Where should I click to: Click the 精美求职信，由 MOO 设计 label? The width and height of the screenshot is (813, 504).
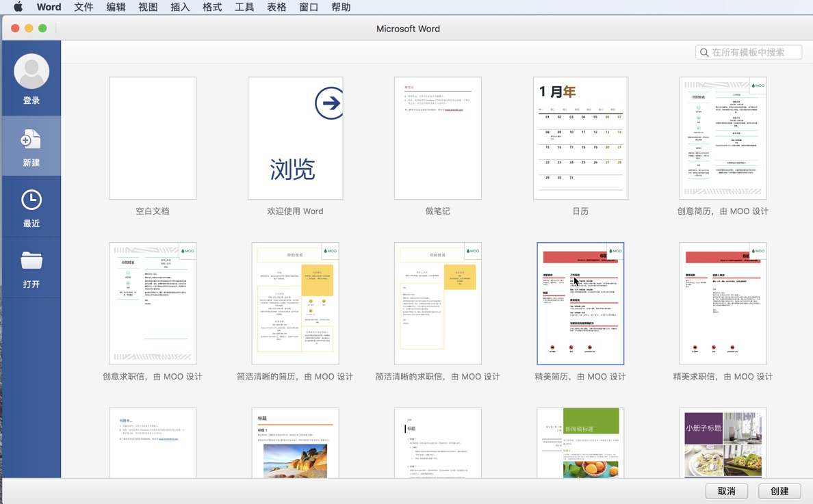click(x=723, y=377)
